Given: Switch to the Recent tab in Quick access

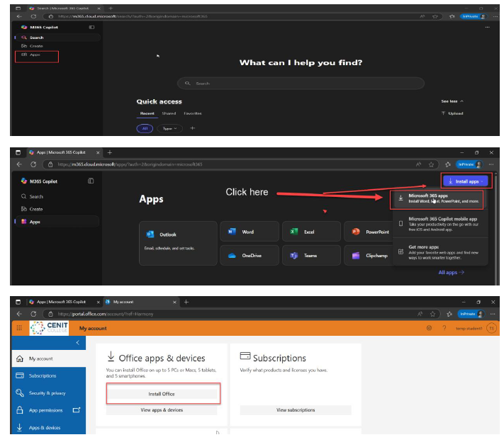Looking at the screenshot, I should (147, 113).
